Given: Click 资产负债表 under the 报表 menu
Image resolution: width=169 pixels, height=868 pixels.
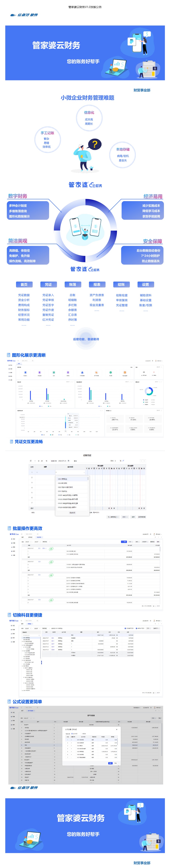Looking at the screenshot, I should pos(97,295).
